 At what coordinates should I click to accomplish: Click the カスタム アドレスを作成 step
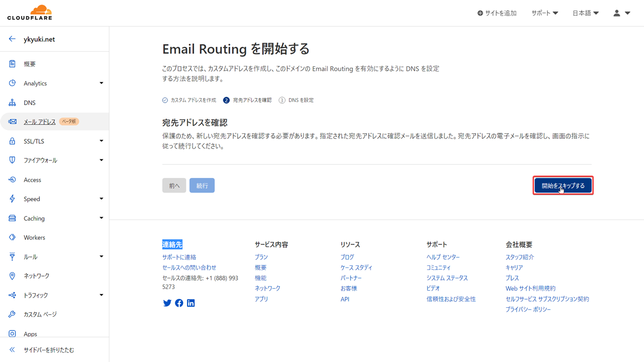point(189,100)
